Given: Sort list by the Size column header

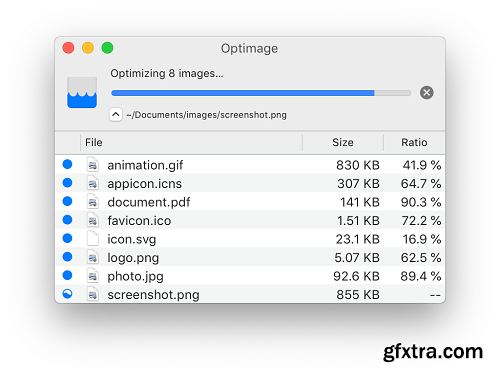Looking at the screenshot, I should click(x=343, y=143).
